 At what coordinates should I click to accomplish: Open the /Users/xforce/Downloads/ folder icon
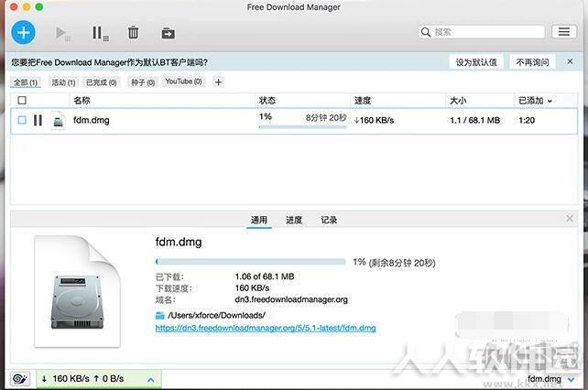pyautogui.click(x=159, y=315)
